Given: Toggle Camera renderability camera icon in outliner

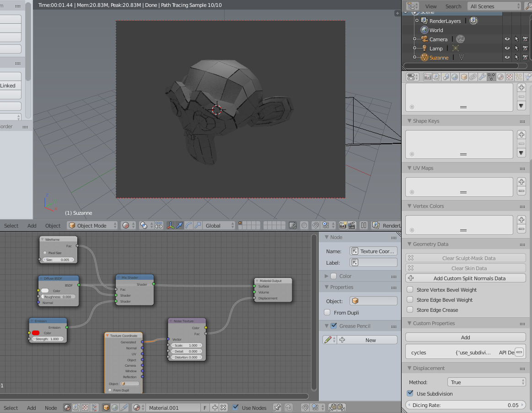Looking at the screenshot, I should click(x=525, y=39).
